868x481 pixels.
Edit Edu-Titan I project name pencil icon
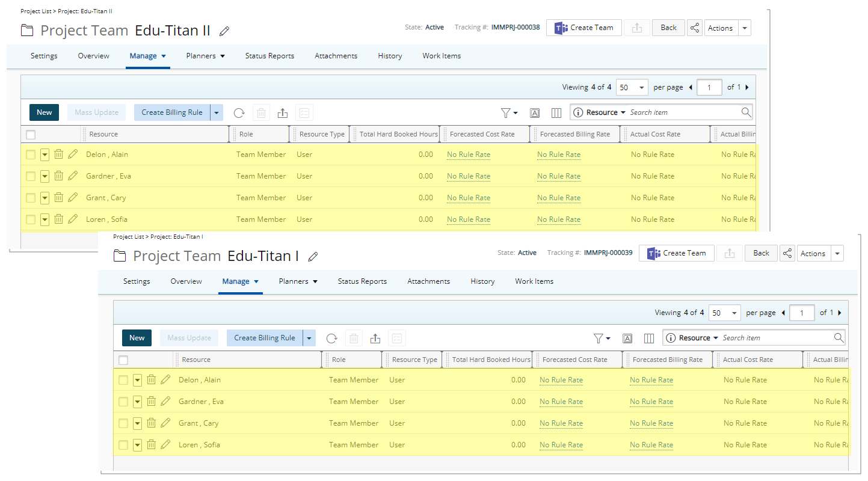313,257
